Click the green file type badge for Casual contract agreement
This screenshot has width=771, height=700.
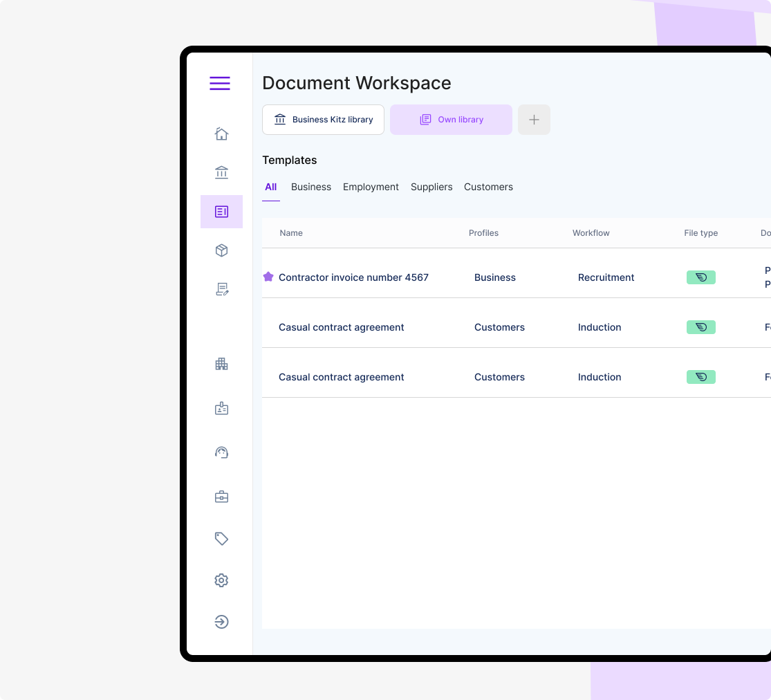tap(700, 326)
